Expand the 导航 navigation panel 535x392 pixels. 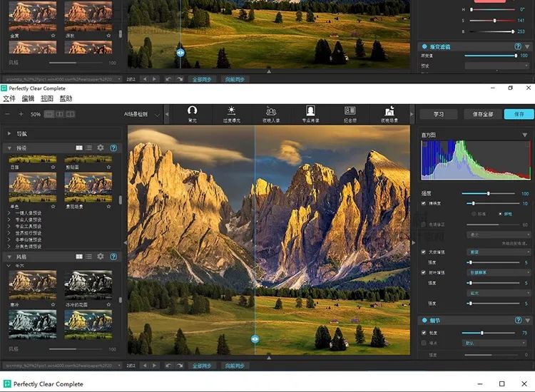tap(9, 133)
